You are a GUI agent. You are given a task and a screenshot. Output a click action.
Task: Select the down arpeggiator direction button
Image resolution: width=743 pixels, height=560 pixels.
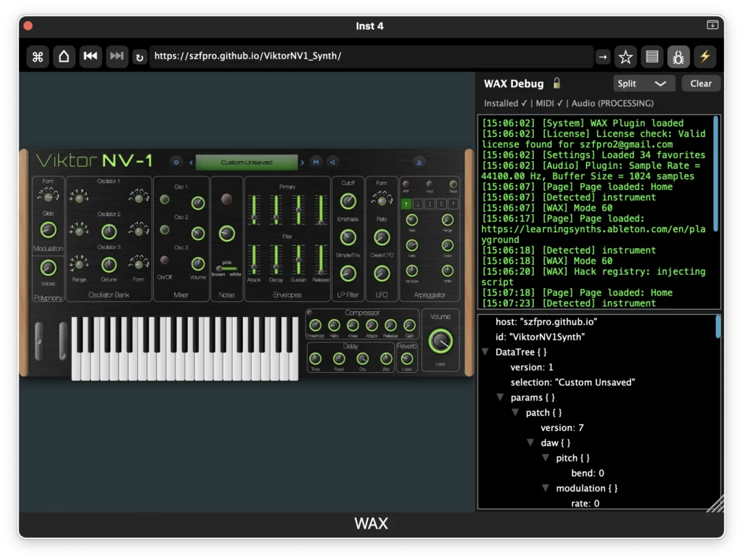[418, 204]
